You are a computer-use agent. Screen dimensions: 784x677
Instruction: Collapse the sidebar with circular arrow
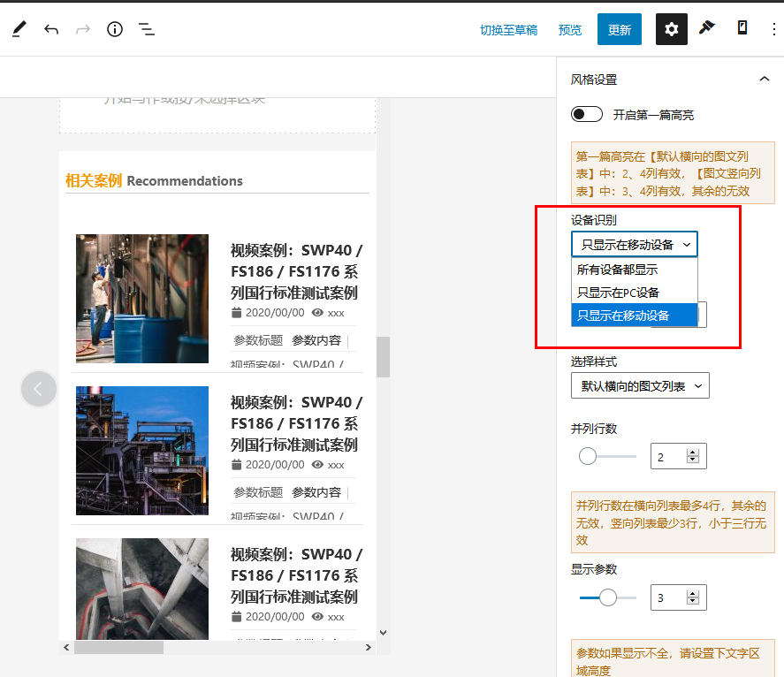point(39,389)
